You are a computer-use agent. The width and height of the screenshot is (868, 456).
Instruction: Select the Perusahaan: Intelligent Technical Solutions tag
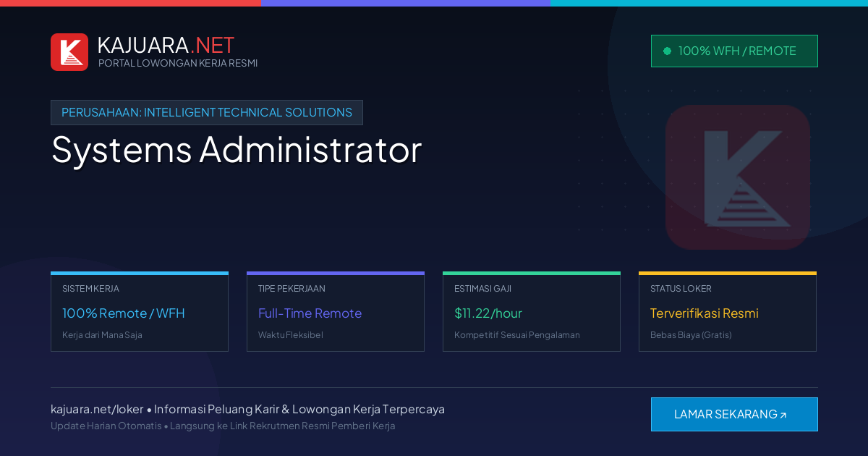pos(207,112)
